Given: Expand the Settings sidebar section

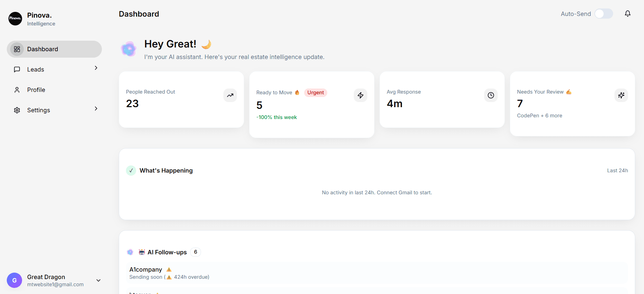Looking at the screenshot, I should (96, 109).
